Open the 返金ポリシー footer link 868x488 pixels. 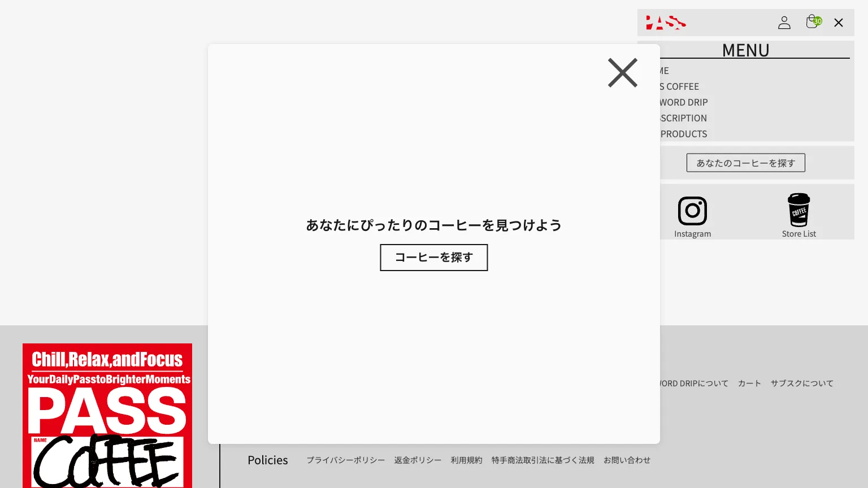coord(418,460)
